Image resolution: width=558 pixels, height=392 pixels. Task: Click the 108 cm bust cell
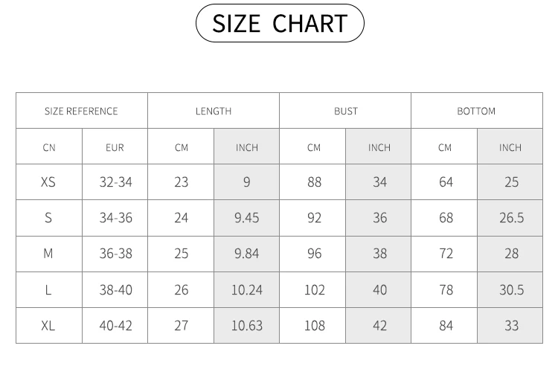(x=314, y=326)
